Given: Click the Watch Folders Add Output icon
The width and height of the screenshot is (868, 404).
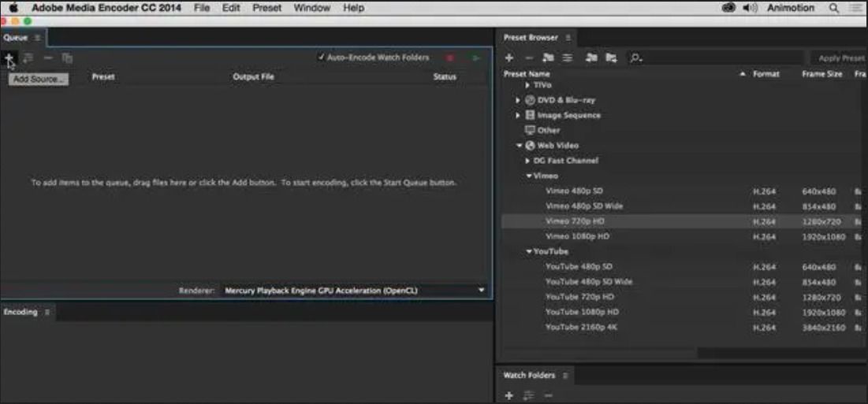Looking at the screenshot, I should 529,395.
